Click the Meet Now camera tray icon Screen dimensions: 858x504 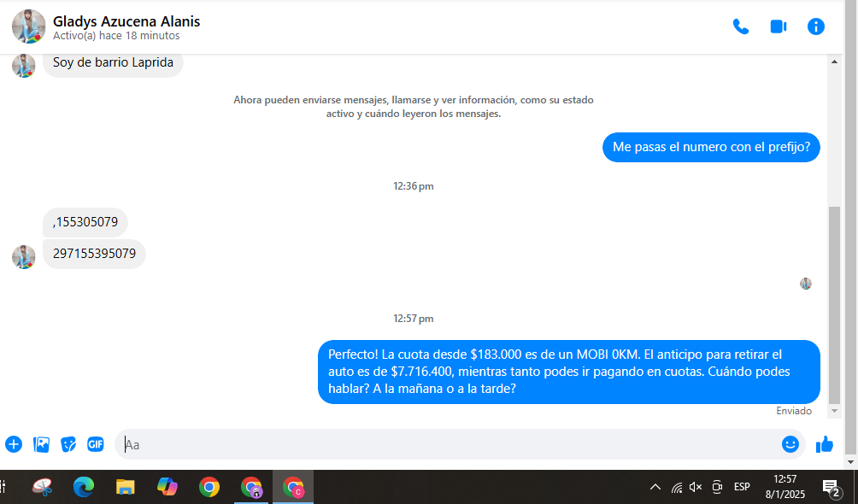[x=717, y=487]
